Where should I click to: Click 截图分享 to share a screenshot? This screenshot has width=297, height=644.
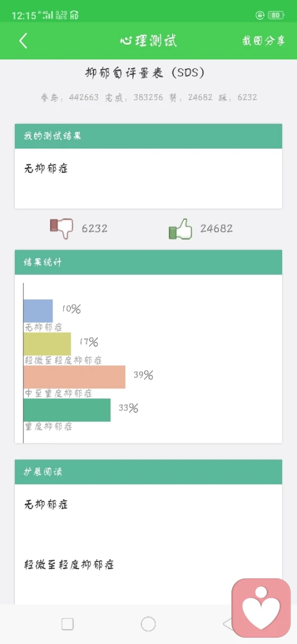[x=264, y=41]
